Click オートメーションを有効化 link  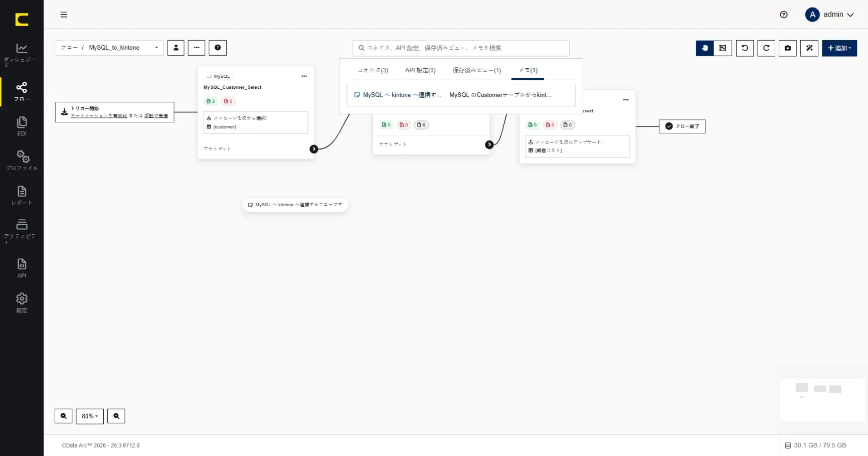point(99,116)
